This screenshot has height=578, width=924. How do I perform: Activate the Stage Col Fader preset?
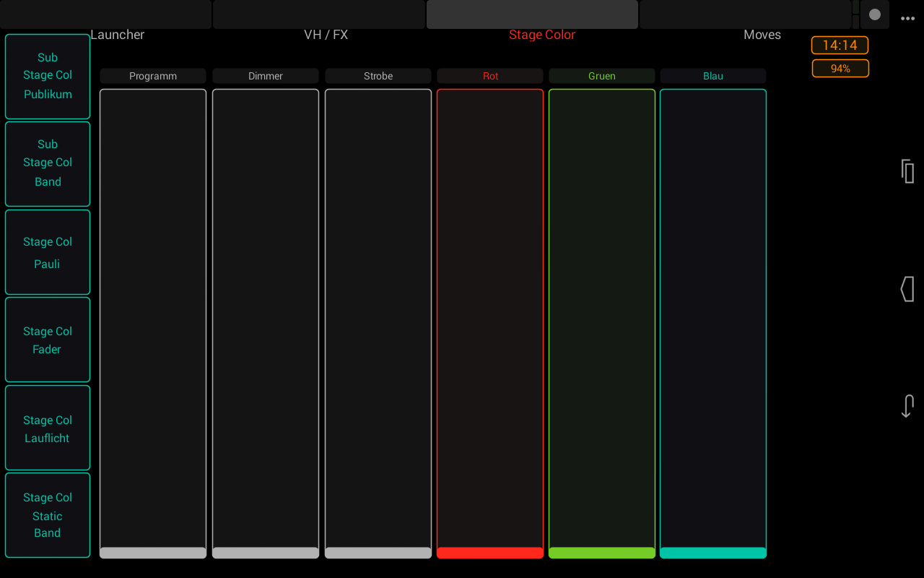pos(47,340)
